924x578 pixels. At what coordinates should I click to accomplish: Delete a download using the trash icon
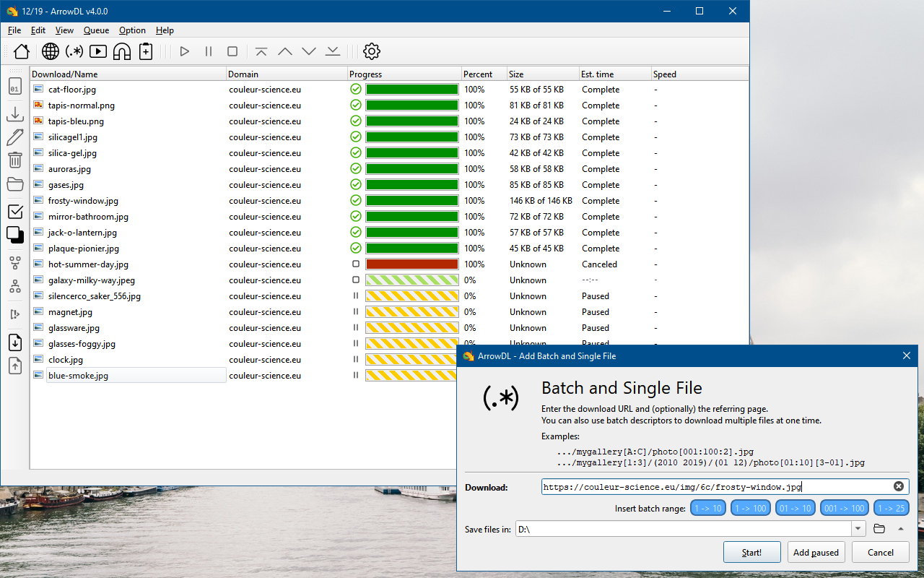pyautogui.click(x=14, y=160)
